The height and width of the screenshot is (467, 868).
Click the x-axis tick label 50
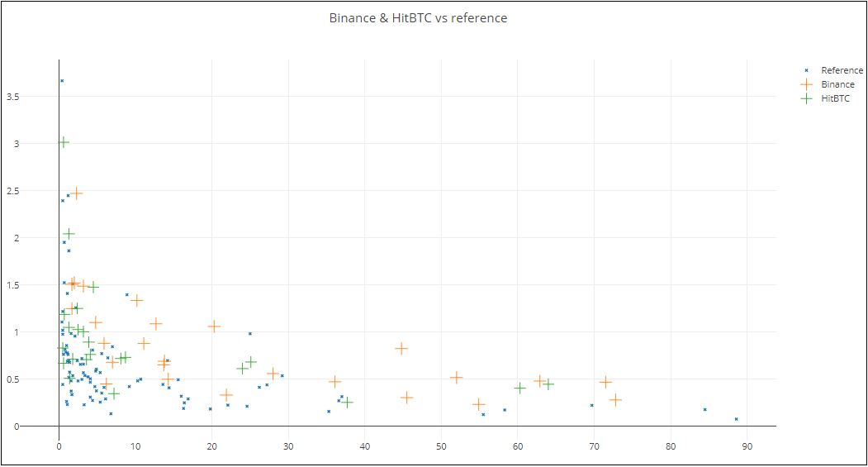click(441, 446)
